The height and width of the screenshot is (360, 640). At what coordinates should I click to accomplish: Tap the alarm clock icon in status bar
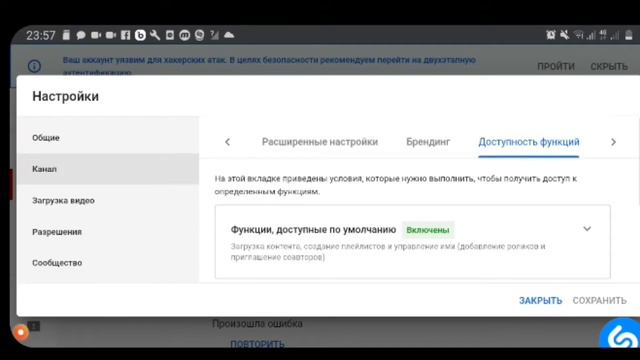point(551,35)
